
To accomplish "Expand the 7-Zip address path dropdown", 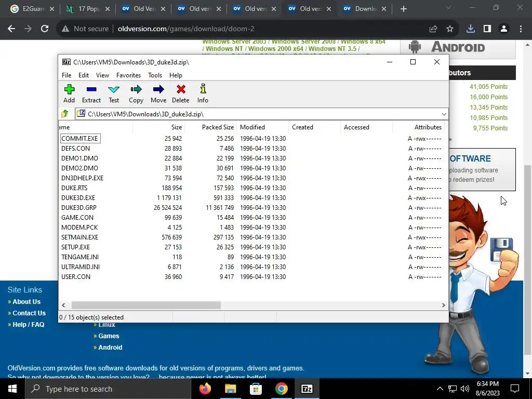I will click(444, 114).
